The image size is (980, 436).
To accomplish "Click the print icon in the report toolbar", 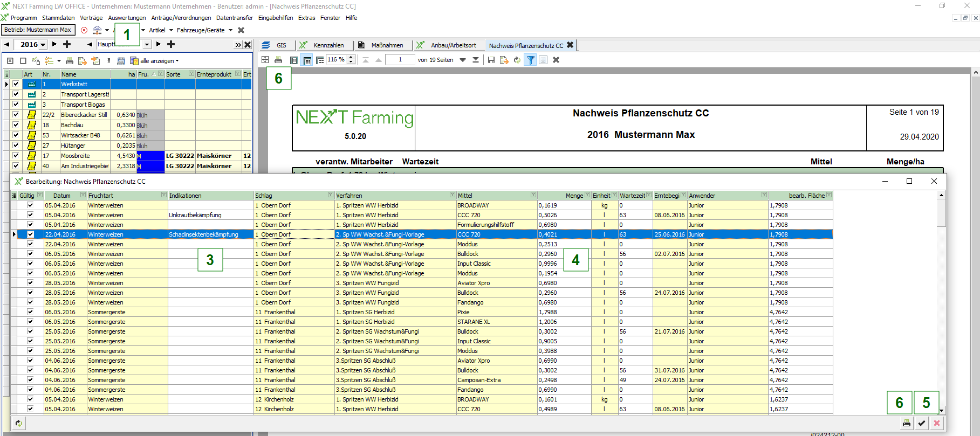I will [278, 60].
